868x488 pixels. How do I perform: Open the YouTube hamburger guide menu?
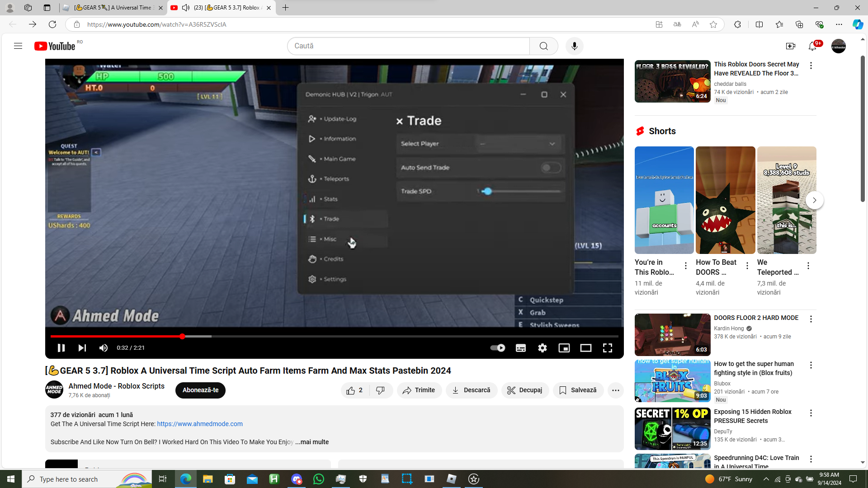click(x=18, y=46)
